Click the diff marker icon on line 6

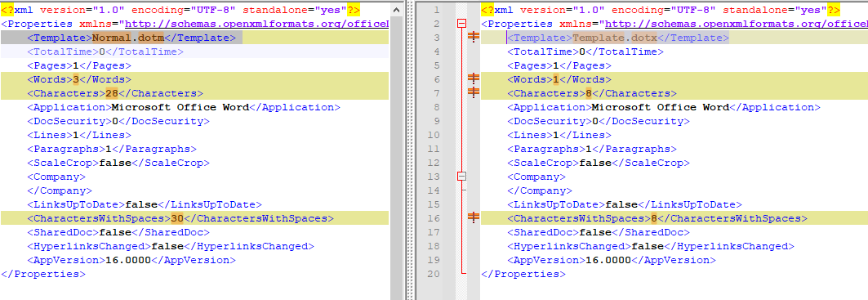coord(474,78)
